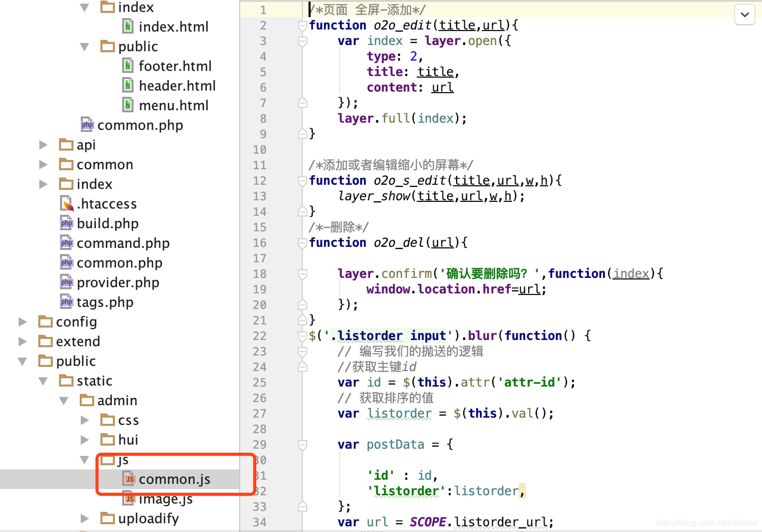
Task: Select tags.php in the project tree
Action: click(x=105, y=302)
